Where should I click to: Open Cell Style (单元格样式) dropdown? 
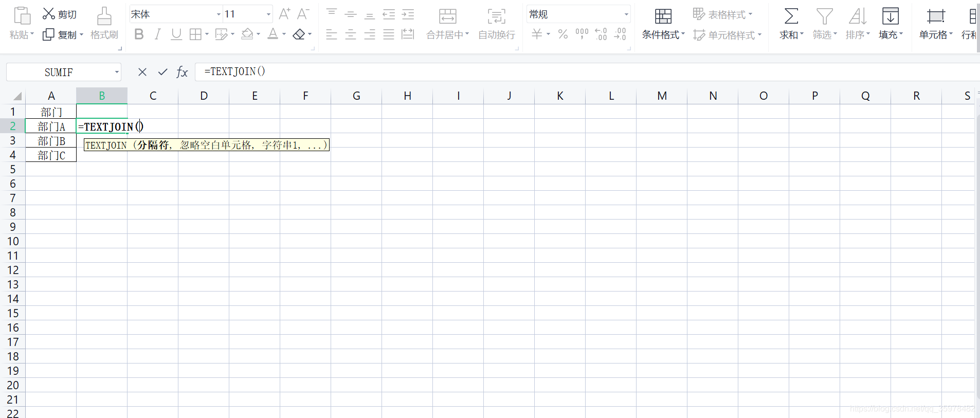728,35
